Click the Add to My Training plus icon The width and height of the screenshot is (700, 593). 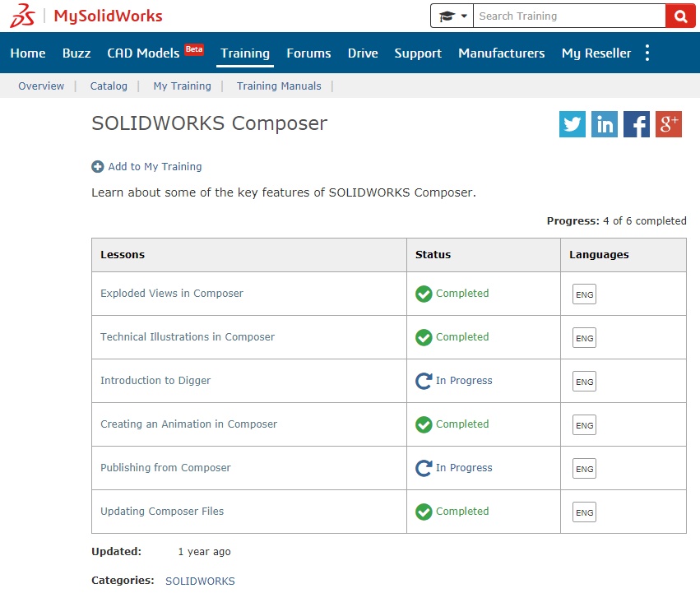pos(98,167)
